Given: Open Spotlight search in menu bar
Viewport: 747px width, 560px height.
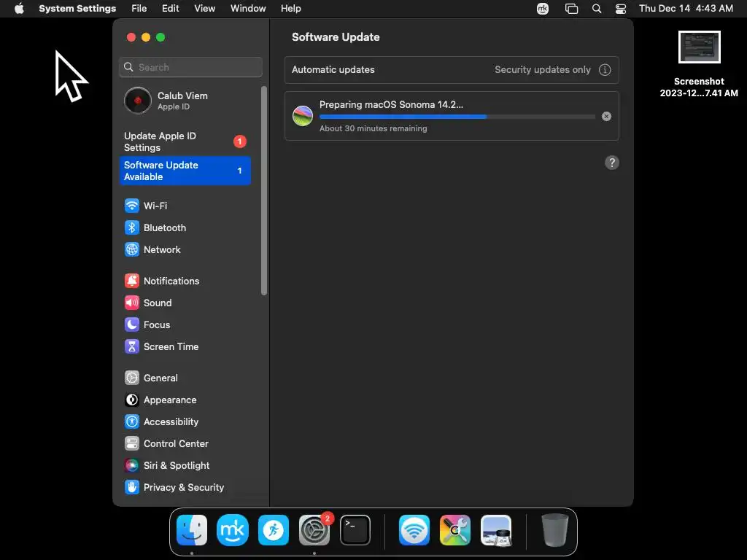Looking at the screenshot, I should [597, 9].
